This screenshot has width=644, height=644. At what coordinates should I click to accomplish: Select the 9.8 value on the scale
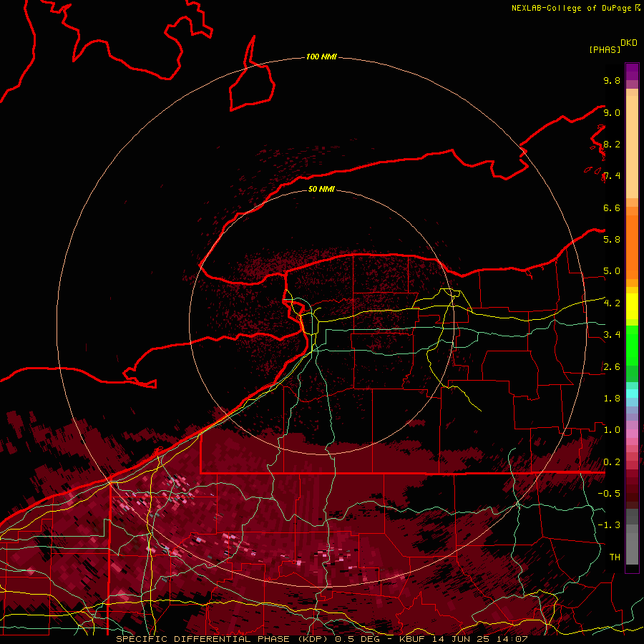612,80
